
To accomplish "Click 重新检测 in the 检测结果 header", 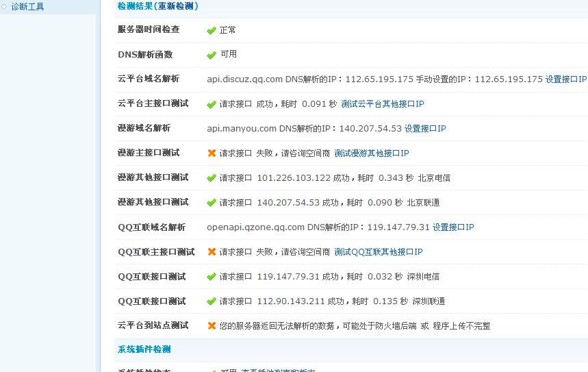I will pos(176,6).
